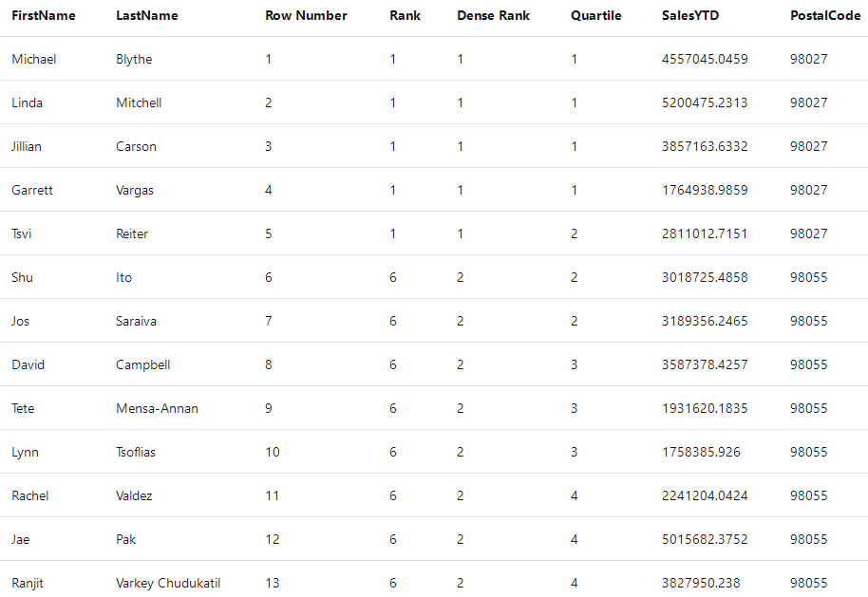Click the FirstName column header
868x597 pixels.
43,15
